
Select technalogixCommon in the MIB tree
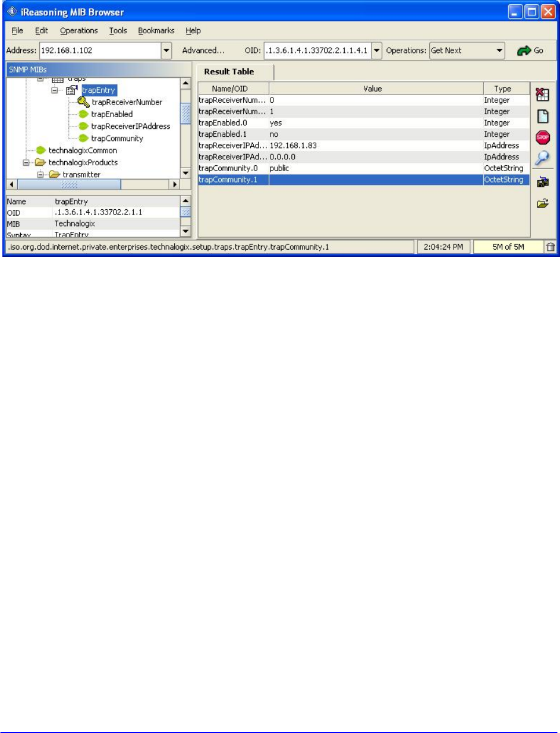pyautogui.click(x=83, y=150)
